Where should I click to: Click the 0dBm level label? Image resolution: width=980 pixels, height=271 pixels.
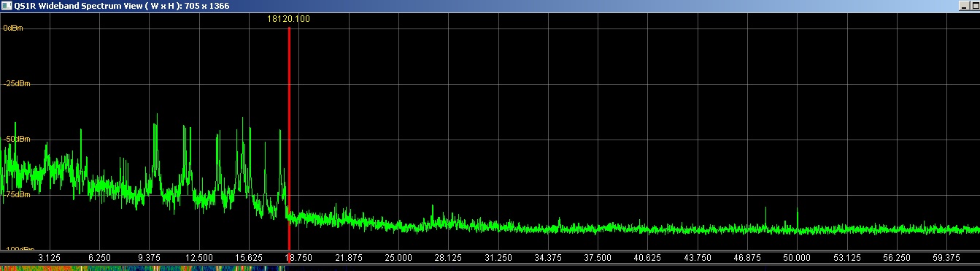12,28
